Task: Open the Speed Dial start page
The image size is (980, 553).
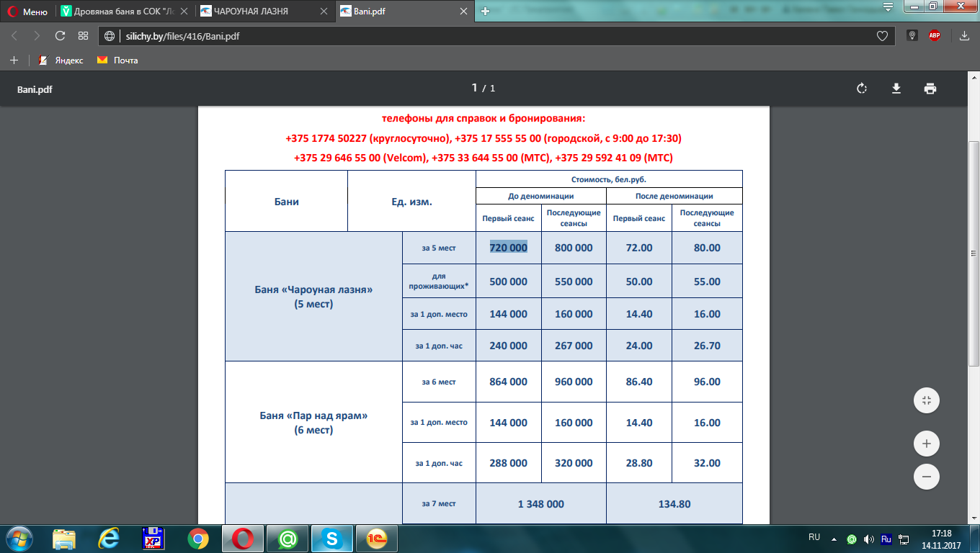Action: click(83, 36)
